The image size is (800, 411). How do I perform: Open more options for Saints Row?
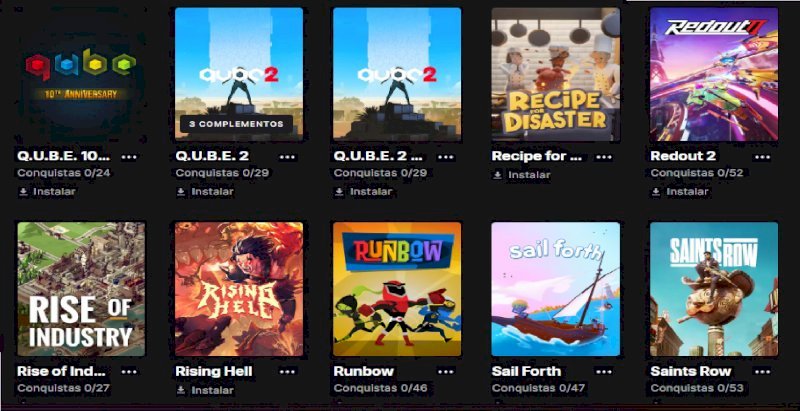coord(762,372)
